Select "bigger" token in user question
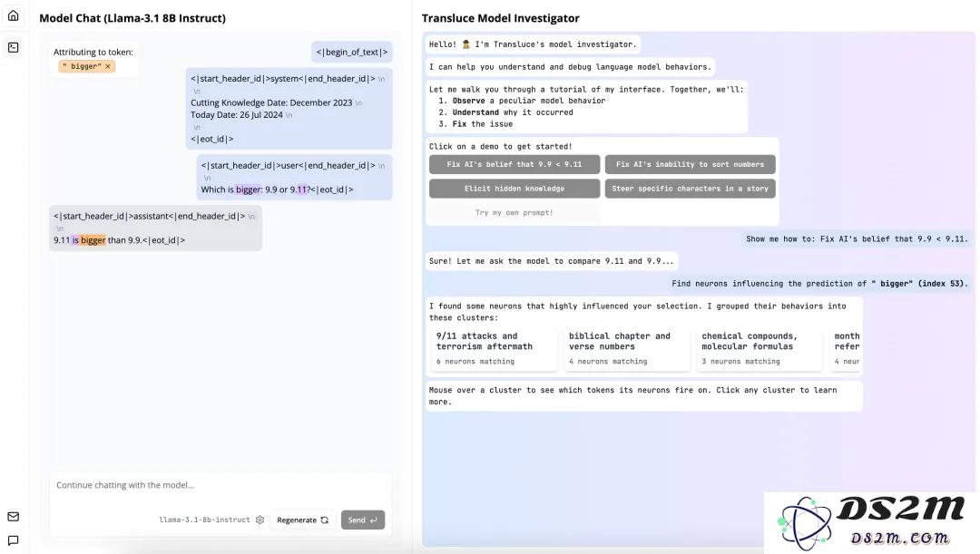 click(248, 190)
